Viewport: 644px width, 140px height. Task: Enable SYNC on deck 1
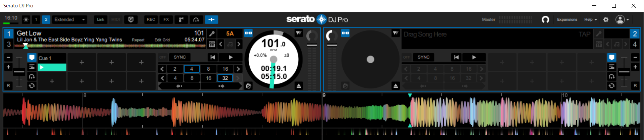pos(180,57)
